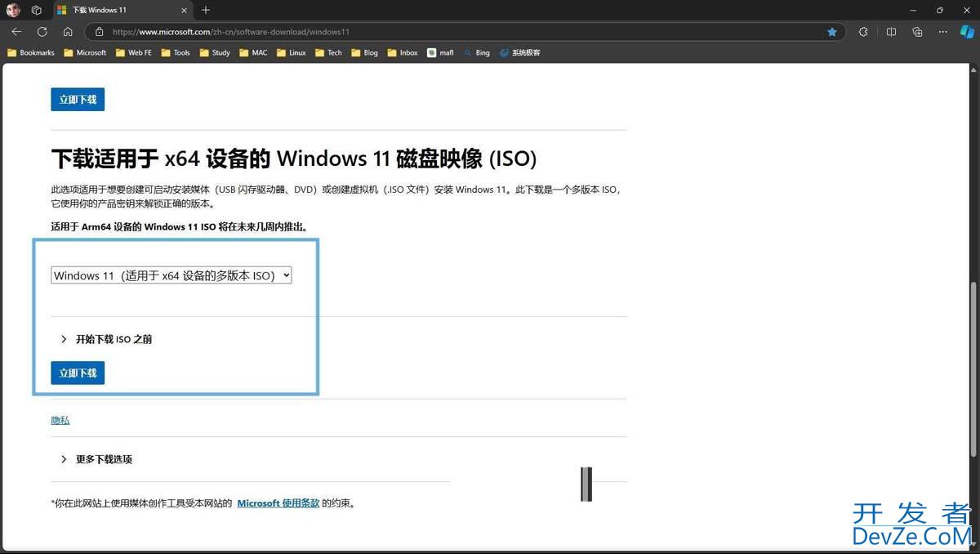Open the Microsoft favorites folder

(x=85, y=52)
